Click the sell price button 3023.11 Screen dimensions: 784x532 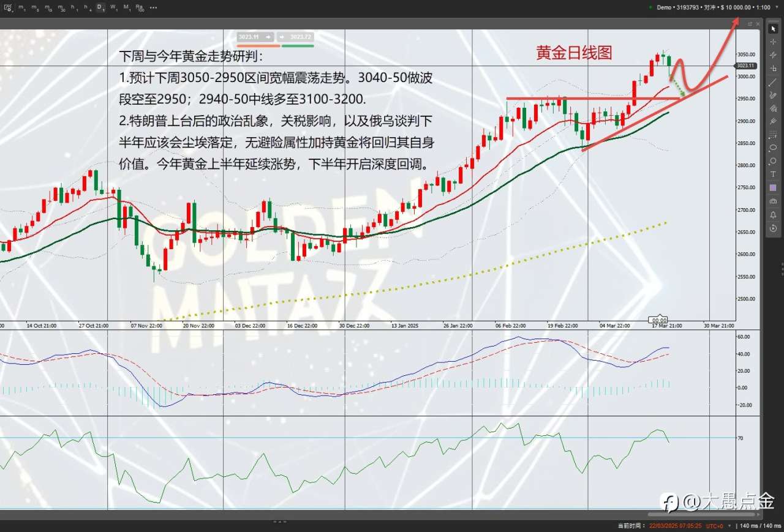(x=256, y=37)
